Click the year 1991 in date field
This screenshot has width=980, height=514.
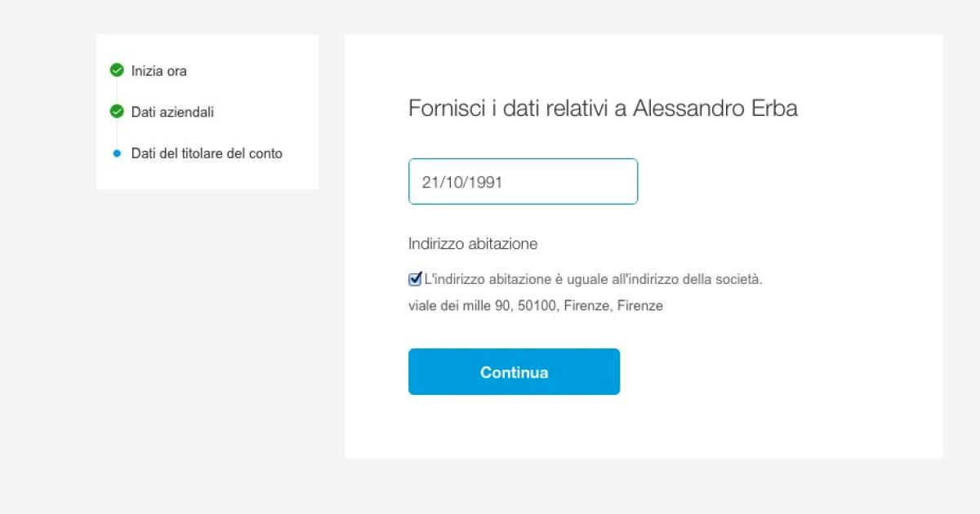coord(487,182)
